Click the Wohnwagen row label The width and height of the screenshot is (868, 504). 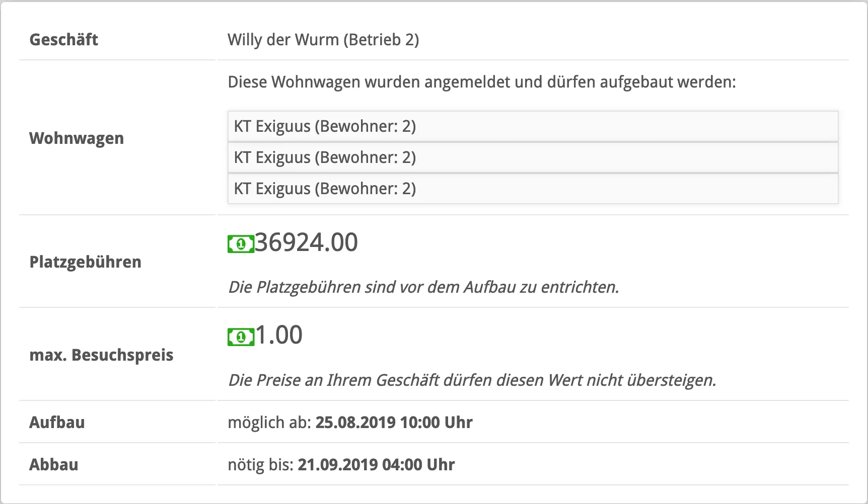(x=77, y=138)
